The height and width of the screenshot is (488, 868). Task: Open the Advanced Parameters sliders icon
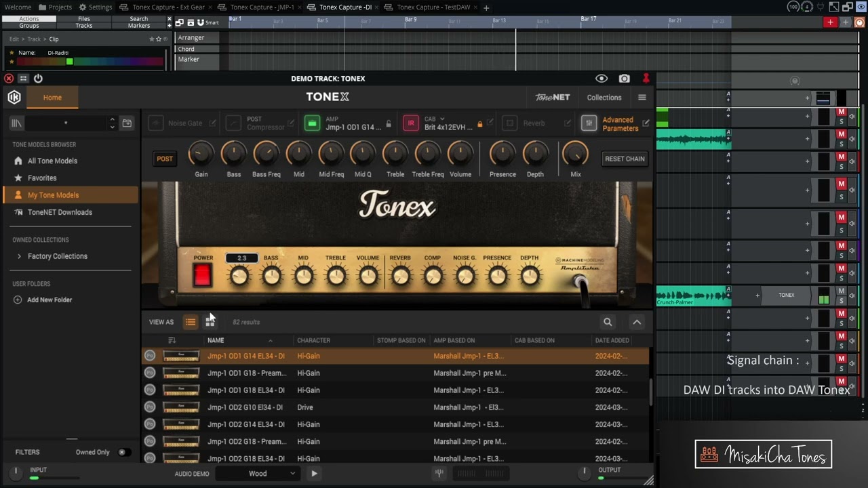click(x=589, y=123)
